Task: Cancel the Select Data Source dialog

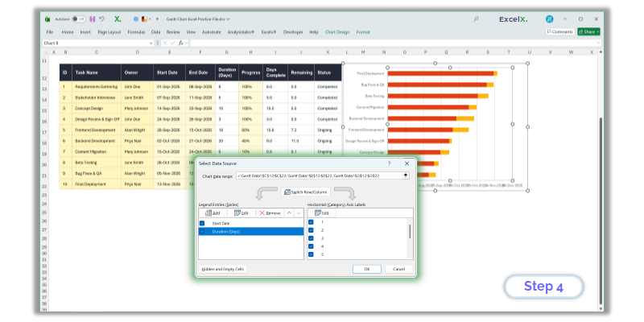Action: 398,269
